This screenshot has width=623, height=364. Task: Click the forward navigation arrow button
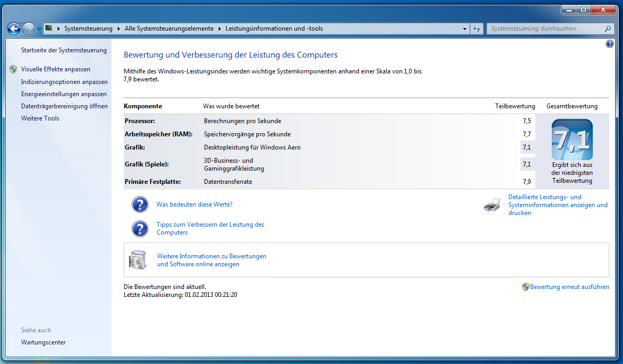click(x=29, y=29)
